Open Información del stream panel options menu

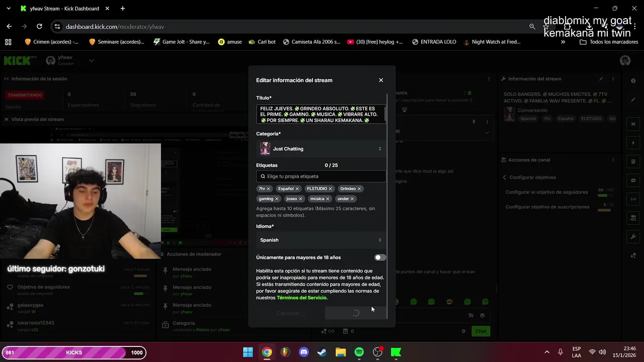pos(613,79)
